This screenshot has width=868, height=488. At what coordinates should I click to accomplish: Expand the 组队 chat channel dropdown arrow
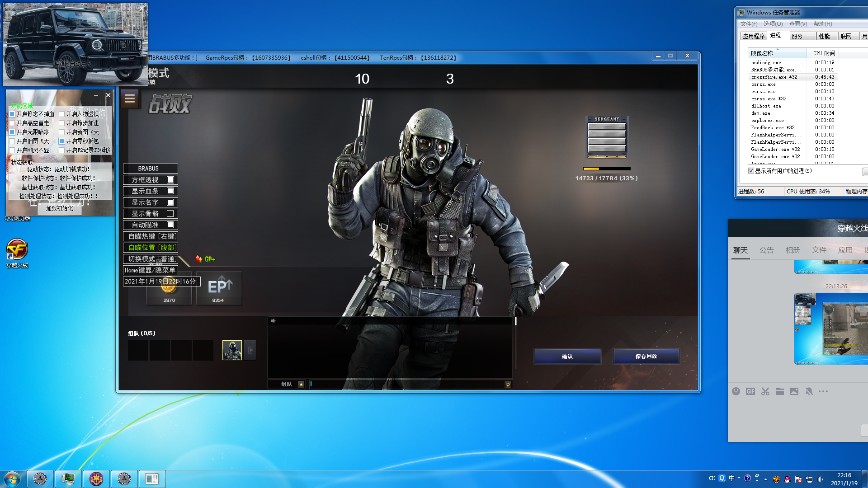301,385
